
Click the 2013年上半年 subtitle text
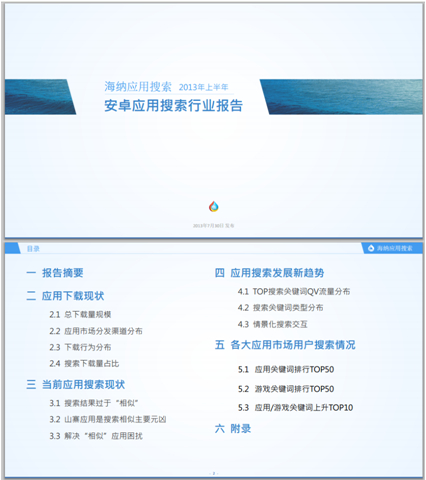click(x=203, y=87)
